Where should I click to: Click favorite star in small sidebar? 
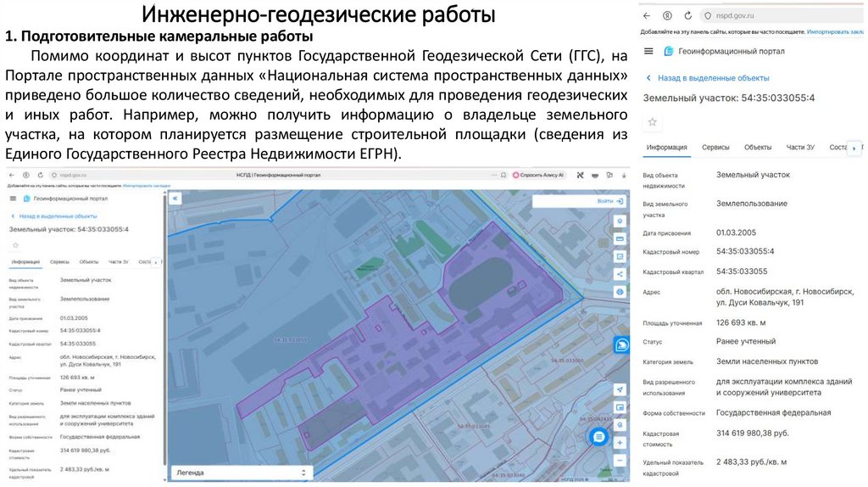(x=15, y=245)
